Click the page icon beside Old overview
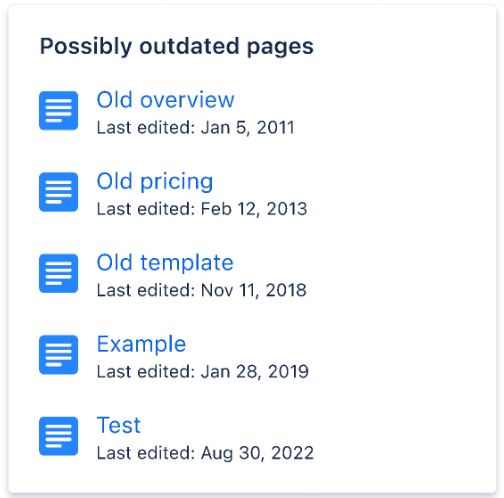Screen dimensions: 504x498 tap(58, 111)
